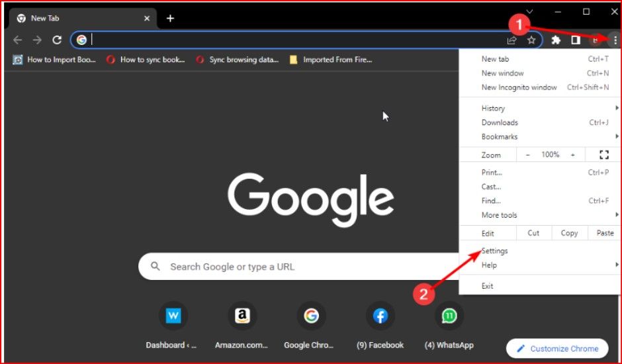Choose Exit from menu
Image resolution: width=622 pixels, height=364 pixels.
(539, 286)
